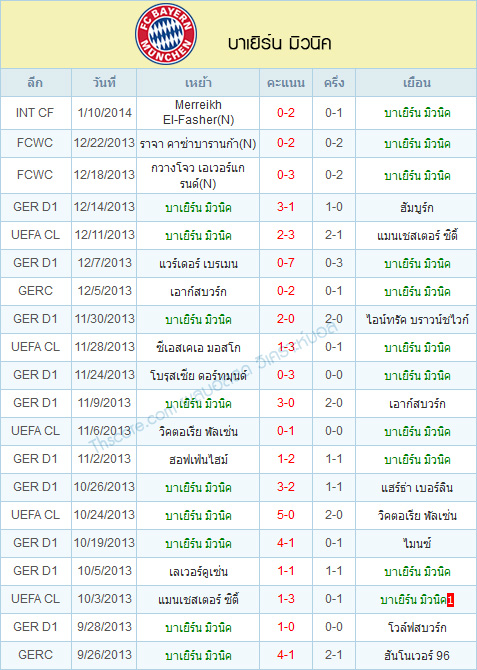477x670 pixels.
Task: Click the FCWC league cell on 12/18/2013 row
Action: click(35, 175)
